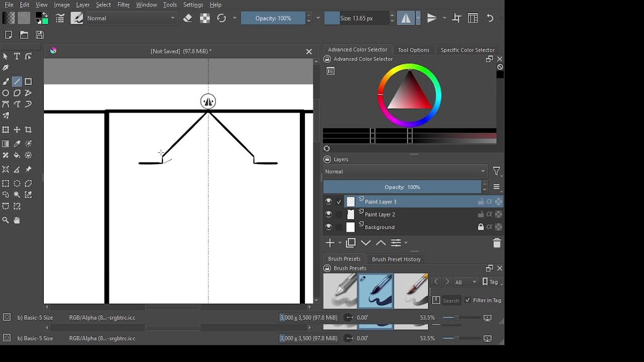Switch to the Specific Color Selector tab
The width and height of the screenshot is (644, 362).
coord(467,50)
